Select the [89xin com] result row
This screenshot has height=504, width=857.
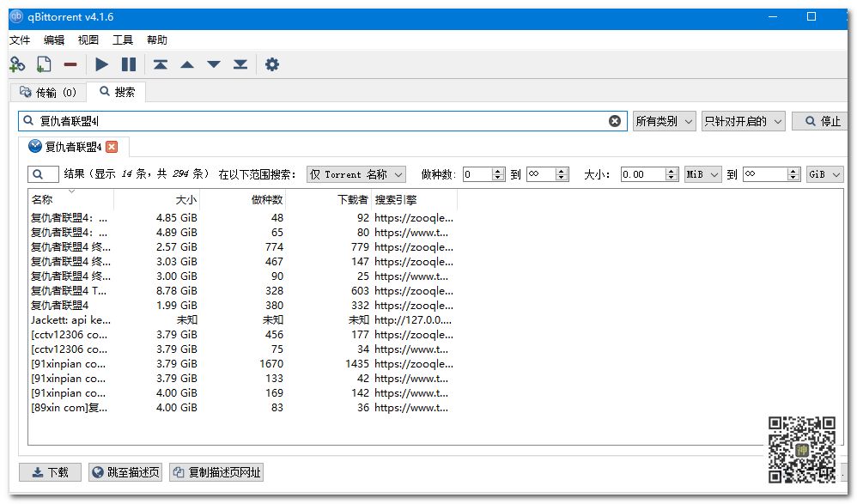pyautogui.click(x=243, y=407)
